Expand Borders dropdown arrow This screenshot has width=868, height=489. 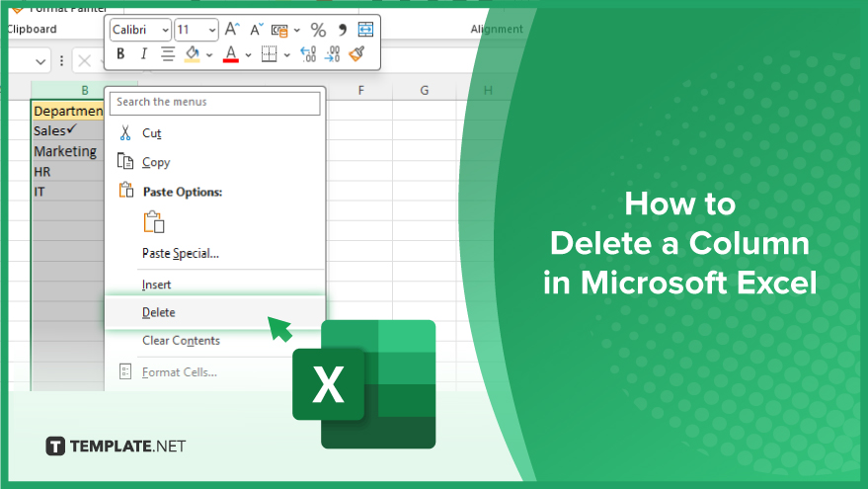click(x=286, y=54)
